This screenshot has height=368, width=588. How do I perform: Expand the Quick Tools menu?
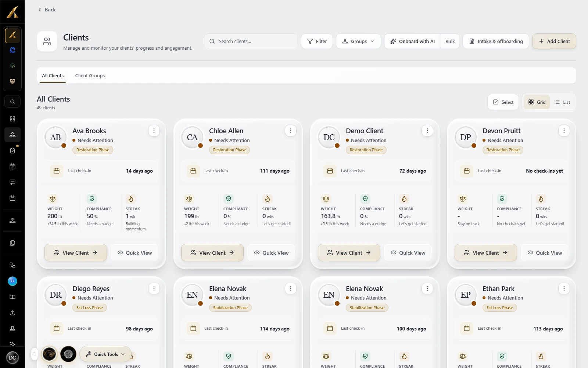click(105, 354)
